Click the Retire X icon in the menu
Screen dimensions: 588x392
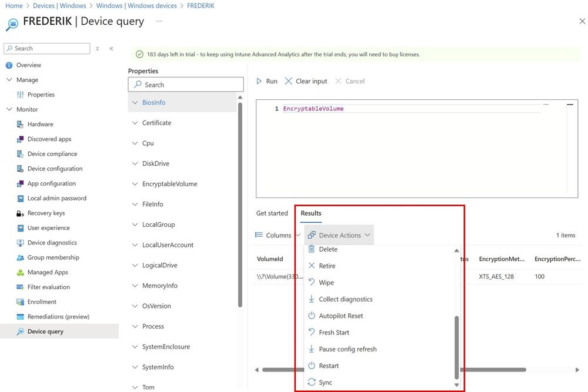click(311, 266)
